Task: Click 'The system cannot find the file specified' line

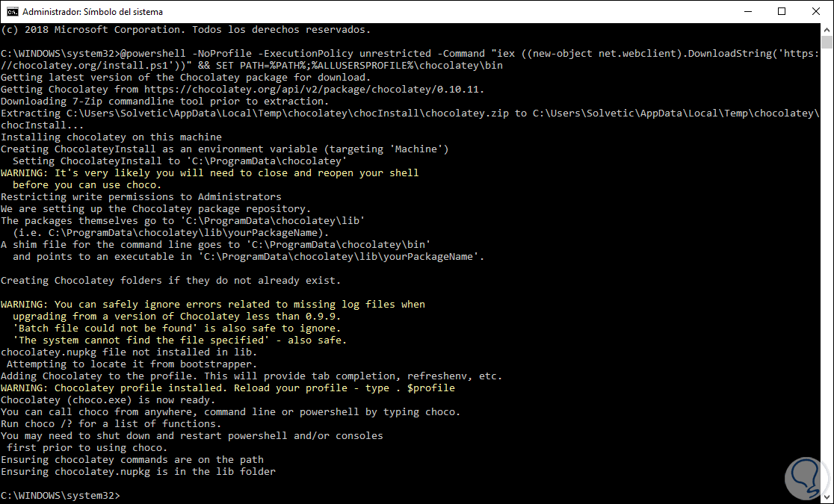Action: click(x=180, y=340)
